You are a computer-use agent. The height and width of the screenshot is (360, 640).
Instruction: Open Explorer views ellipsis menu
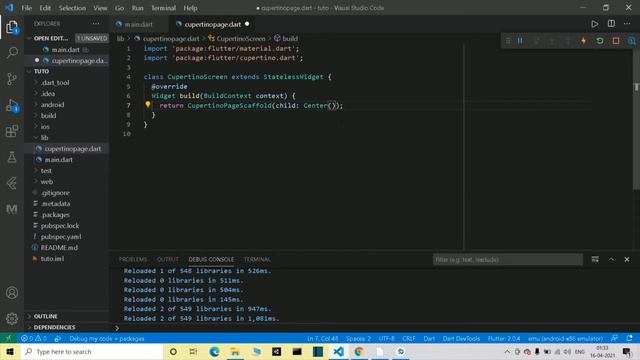tap(96, 24)
